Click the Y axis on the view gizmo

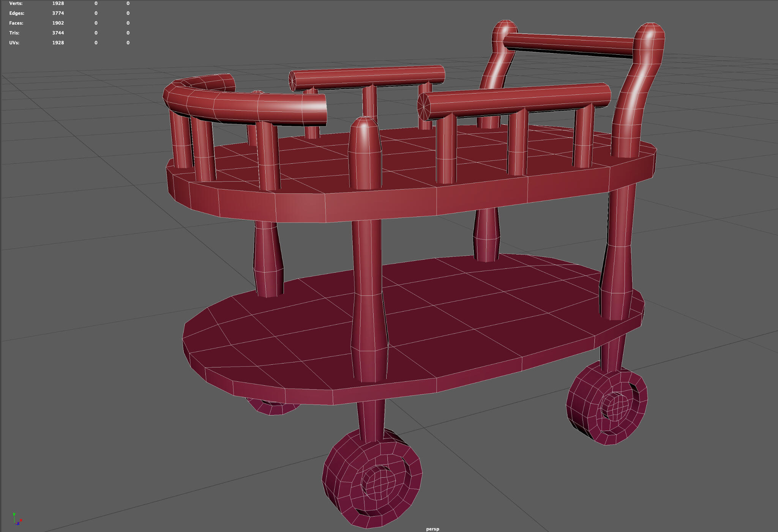14,515
